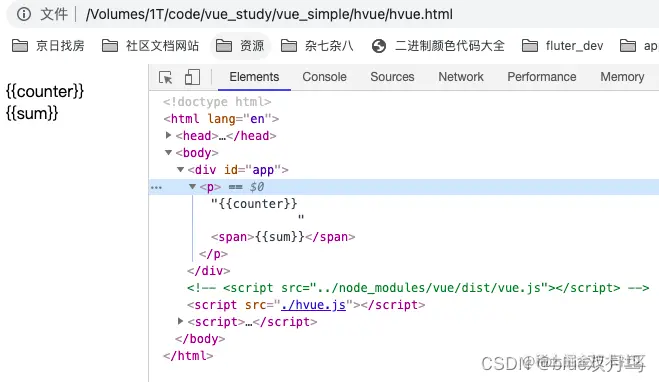The width and height of the screenshot is (659, 382).
Task: Click the 文件 label in address bar
Action: point(54,14)
